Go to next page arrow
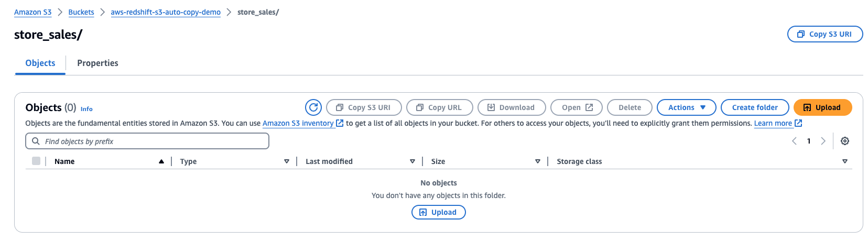 (x=823, y=141)
